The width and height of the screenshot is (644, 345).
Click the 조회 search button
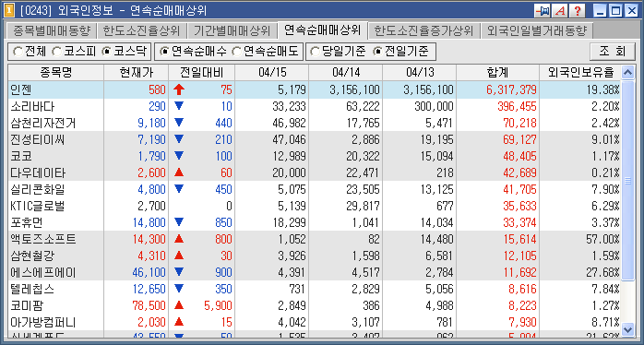tap(612, 52)
